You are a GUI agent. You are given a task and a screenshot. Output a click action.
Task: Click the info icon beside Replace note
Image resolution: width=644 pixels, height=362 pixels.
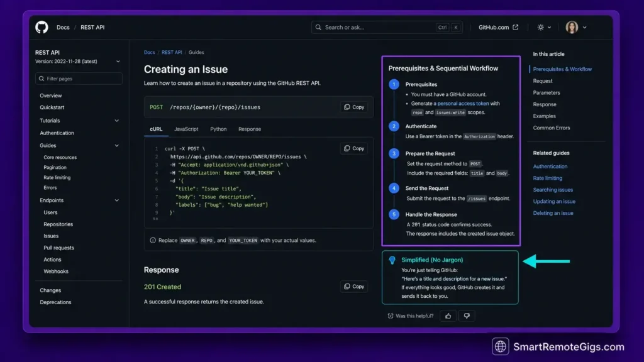pyautogui.click(x=153, y=240)
